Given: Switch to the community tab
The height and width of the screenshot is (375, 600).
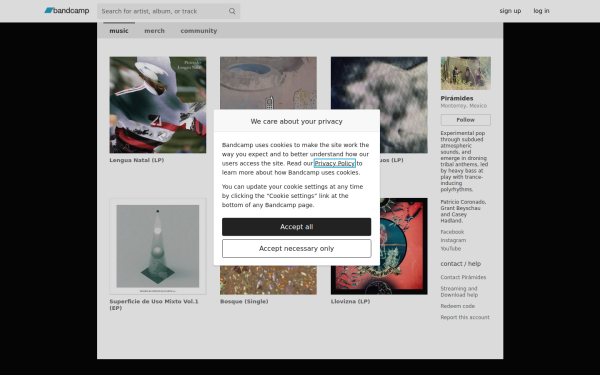Looking at the screenshot, I should [199, 31].
